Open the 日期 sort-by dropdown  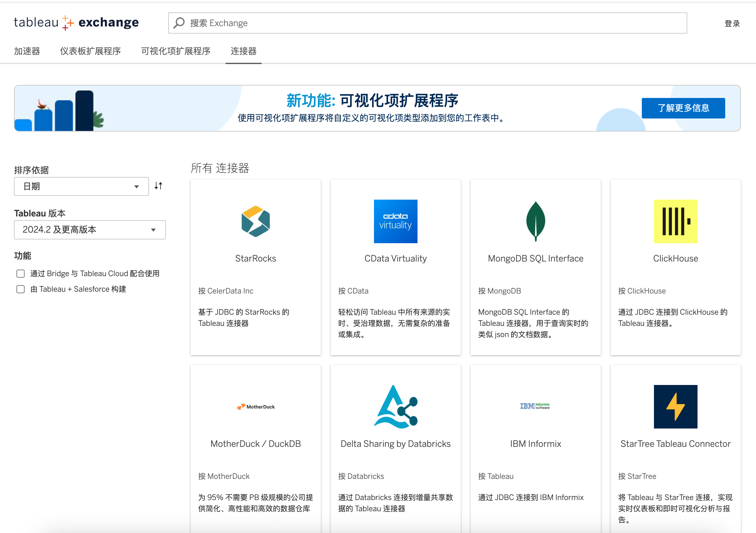click(81, 186)
